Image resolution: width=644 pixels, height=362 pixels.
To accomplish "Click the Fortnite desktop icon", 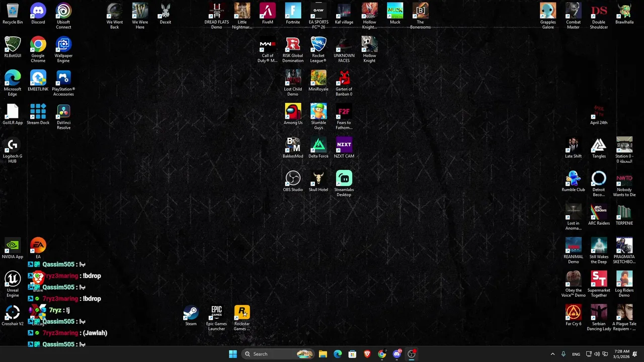I will [293, 14].
